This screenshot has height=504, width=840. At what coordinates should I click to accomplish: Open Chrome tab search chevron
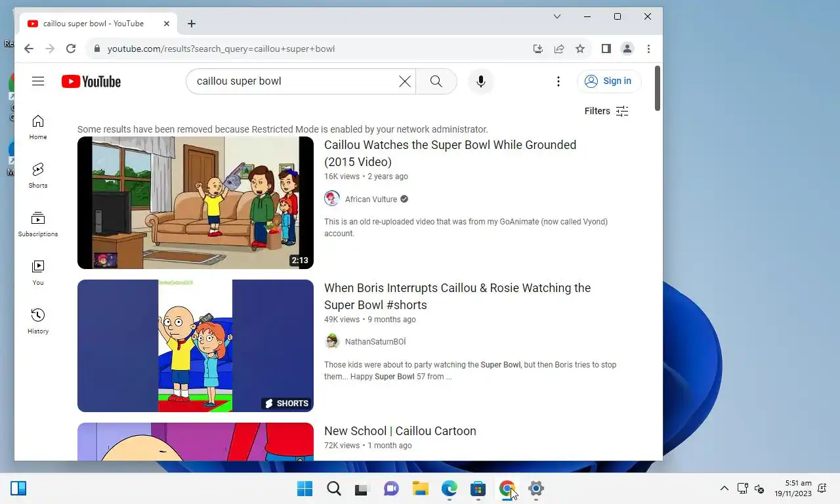pyautogui.click(x=557, y=16)
